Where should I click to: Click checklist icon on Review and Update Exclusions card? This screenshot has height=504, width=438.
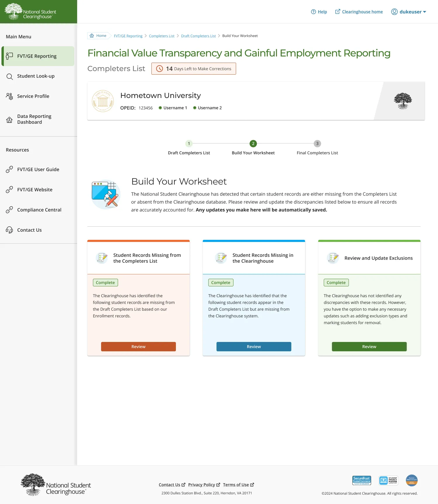coord(333,258)
